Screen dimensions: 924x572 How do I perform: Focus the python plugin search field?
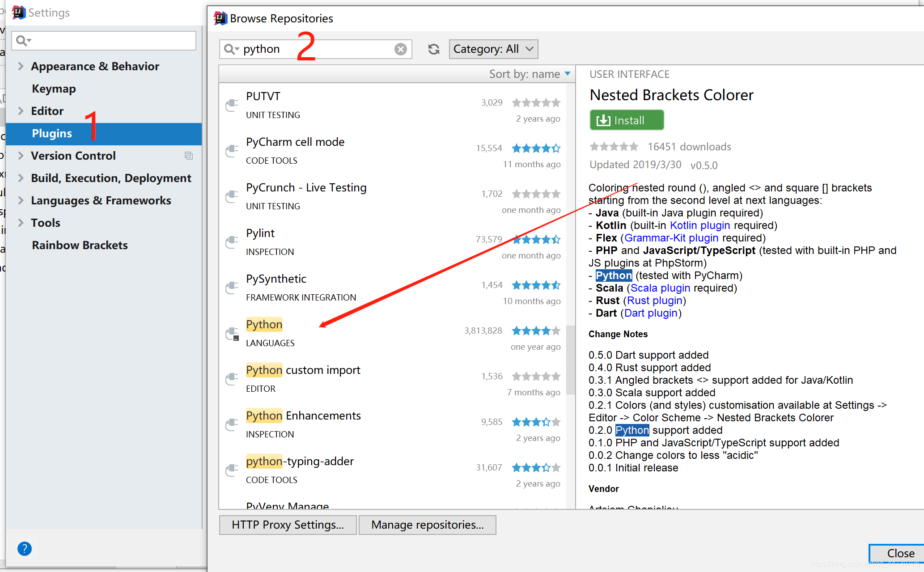pos(316,49)
